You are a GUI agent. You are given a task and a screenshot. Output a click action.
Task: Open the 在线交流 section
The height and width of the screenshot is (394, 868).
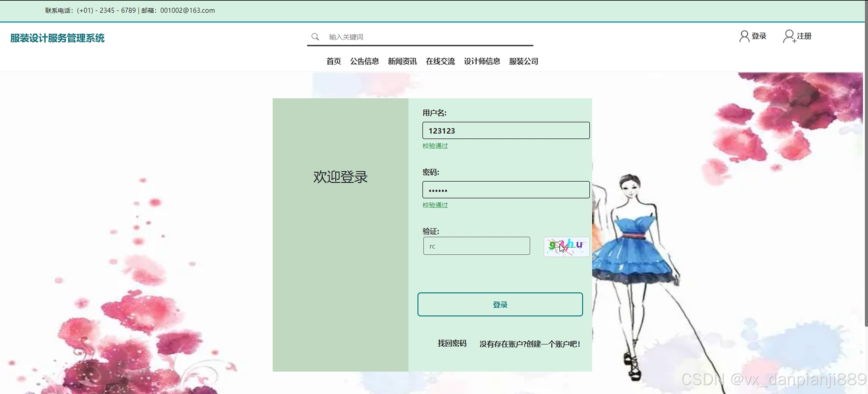(x=440, y=61)
